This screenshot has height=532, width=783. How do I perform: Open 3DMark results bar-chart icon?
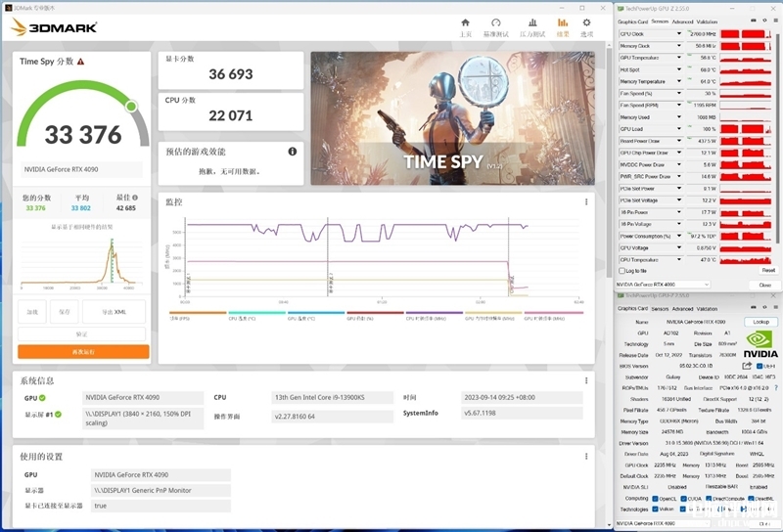coord(563,22)
